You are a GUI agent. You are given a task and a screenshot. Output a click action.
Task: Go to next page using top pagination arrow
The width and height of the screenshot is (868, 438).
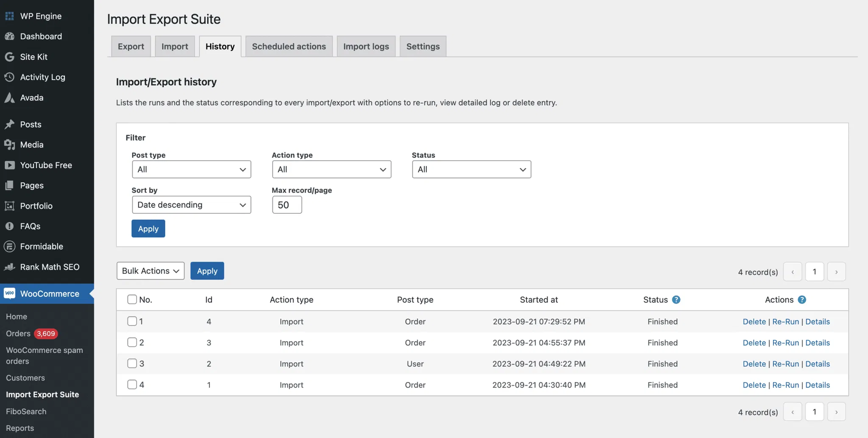click(x=836, y=272)
